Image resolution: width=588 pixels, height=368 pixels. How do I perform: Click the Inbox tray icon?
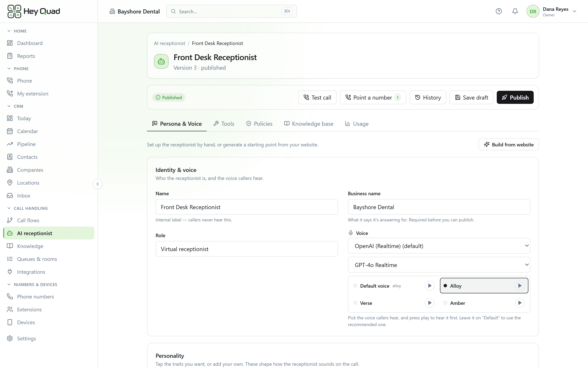click(x=10, y=196)
